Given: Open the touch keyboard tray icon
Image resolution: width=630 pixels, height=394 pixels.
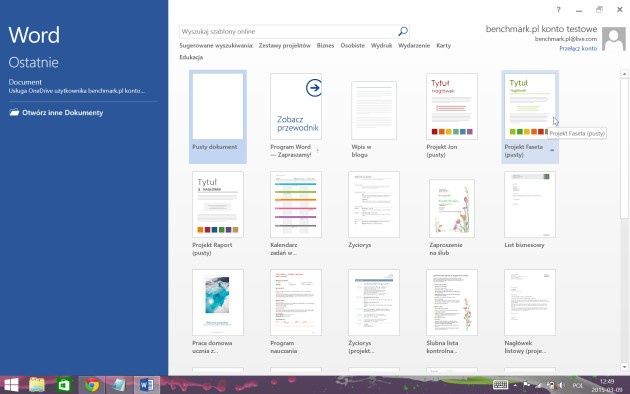Looking at the screenshot, I should [500, 385].
